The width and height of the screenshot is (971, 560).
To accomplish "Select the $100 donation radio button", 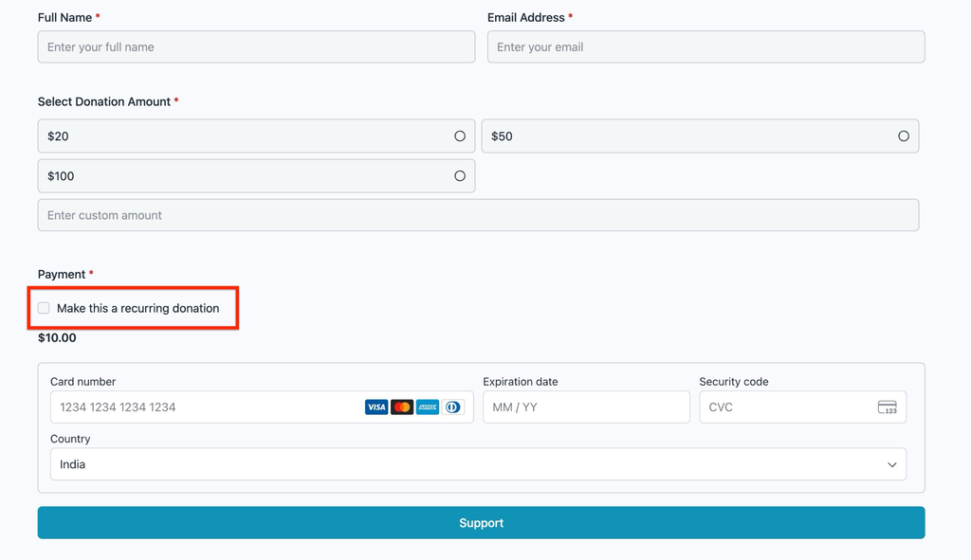I will point(460,176).
